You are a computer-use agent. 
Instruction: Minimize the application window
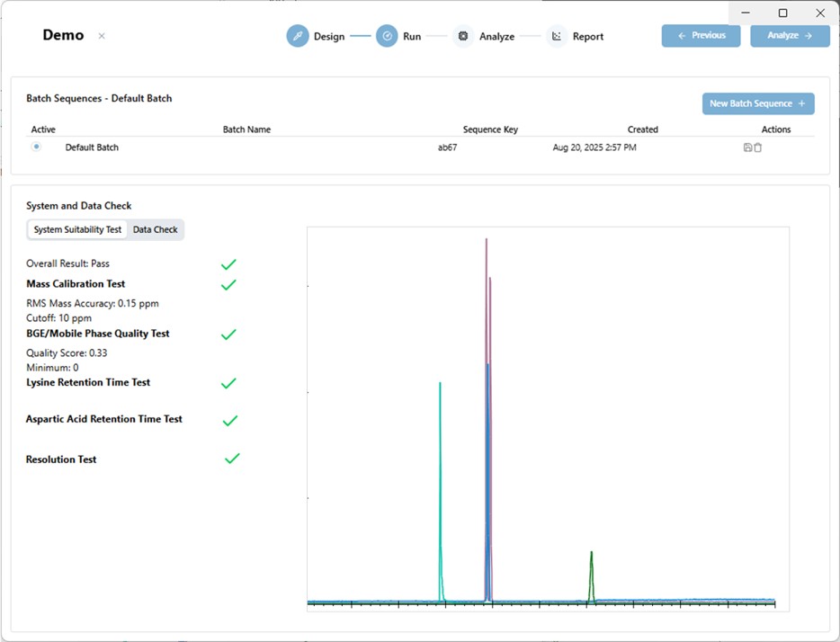[746, 13]
